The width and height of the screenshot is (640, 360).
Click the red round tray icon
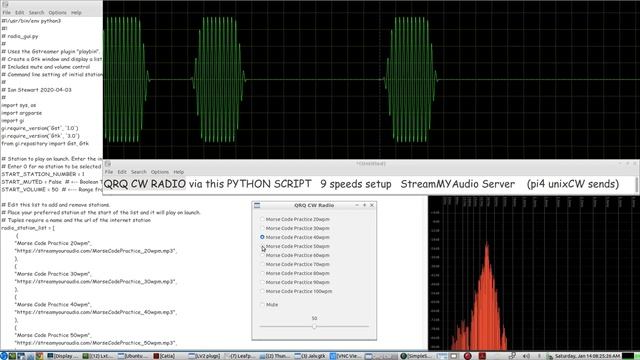468,356
